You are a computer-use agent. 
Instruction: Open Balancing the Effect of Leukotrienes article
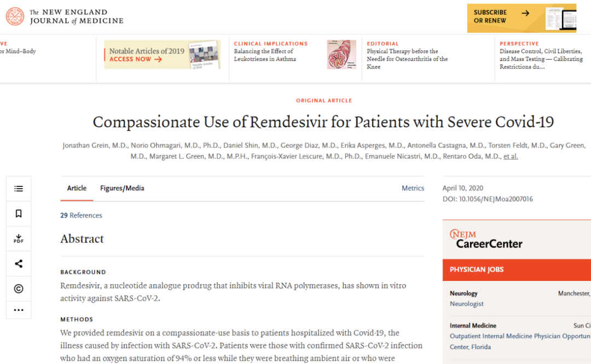(x=265, y=55)
